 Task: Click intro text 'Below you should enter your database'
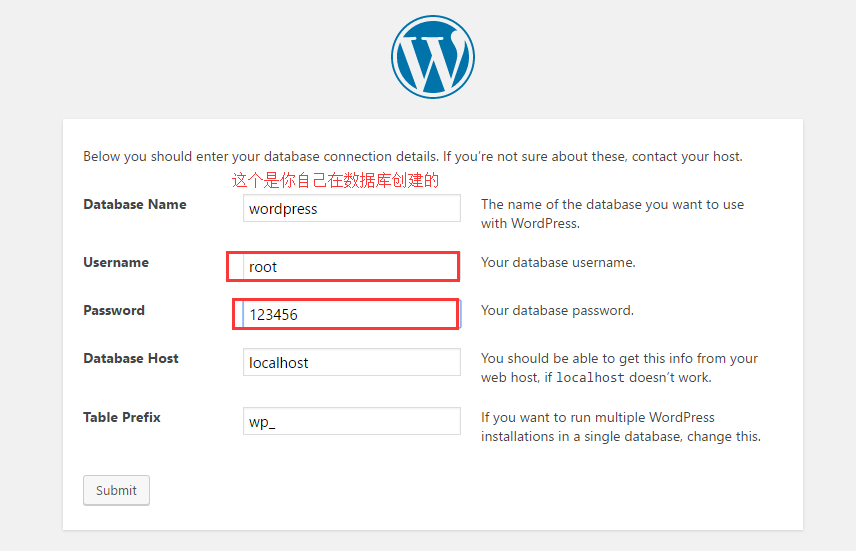tap(201, 156)
